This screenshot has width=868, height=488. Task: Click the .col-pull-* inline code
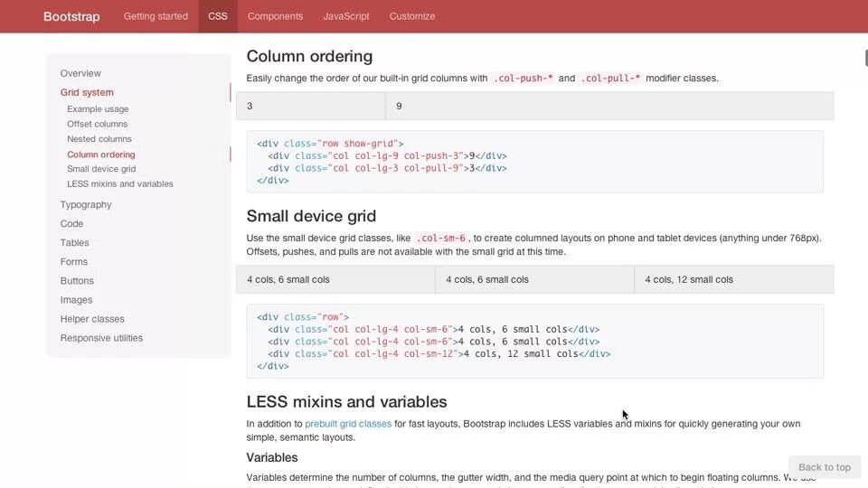610,79
